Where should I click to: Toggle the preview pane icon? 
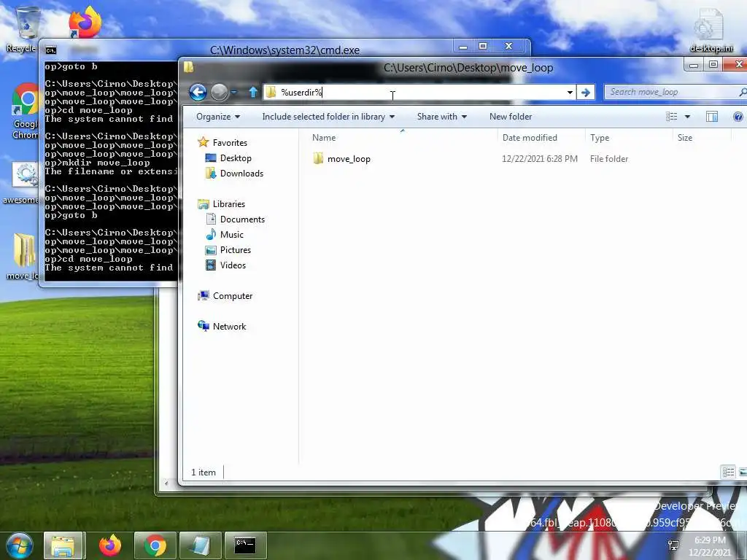712,117
